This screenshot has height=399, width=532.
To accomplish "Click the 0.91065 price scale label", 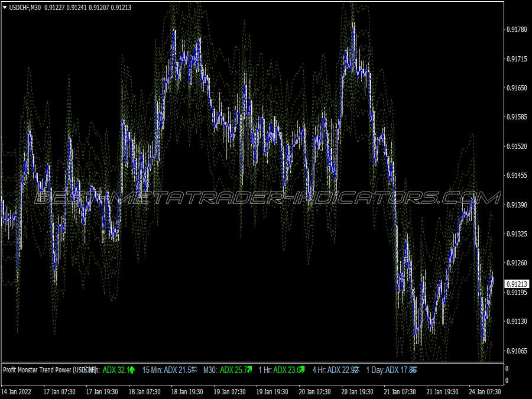I will [517, 351].
